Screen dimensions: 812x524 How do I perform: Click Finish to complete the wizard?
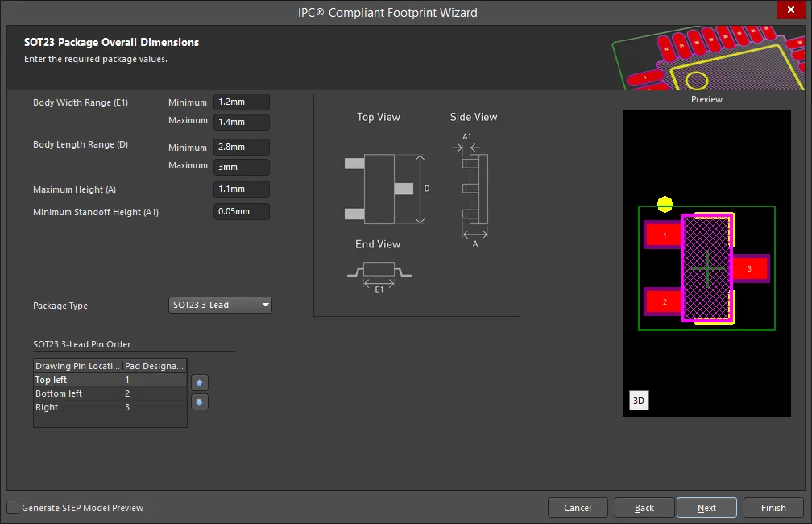(x=773, y=508)
